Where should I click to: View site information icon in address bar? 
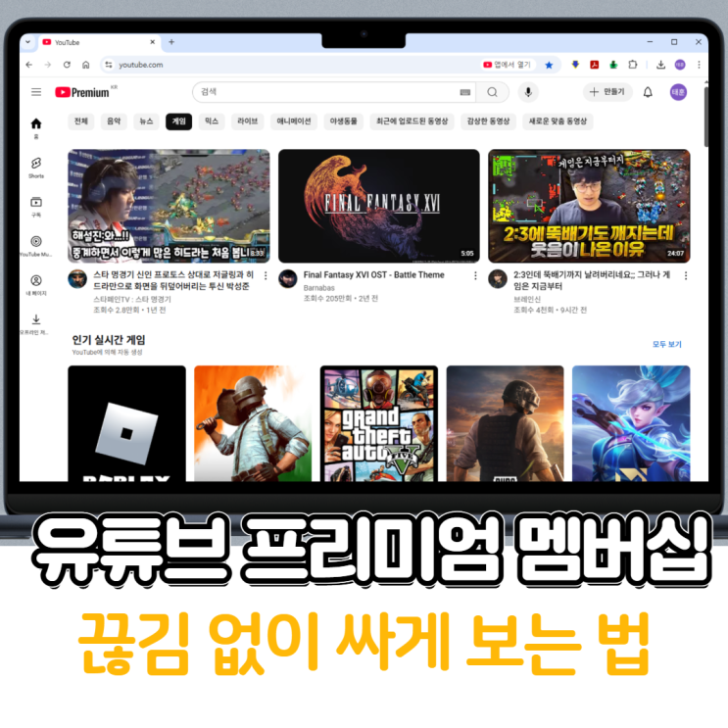pyautogui.click(x=109, y=65)
